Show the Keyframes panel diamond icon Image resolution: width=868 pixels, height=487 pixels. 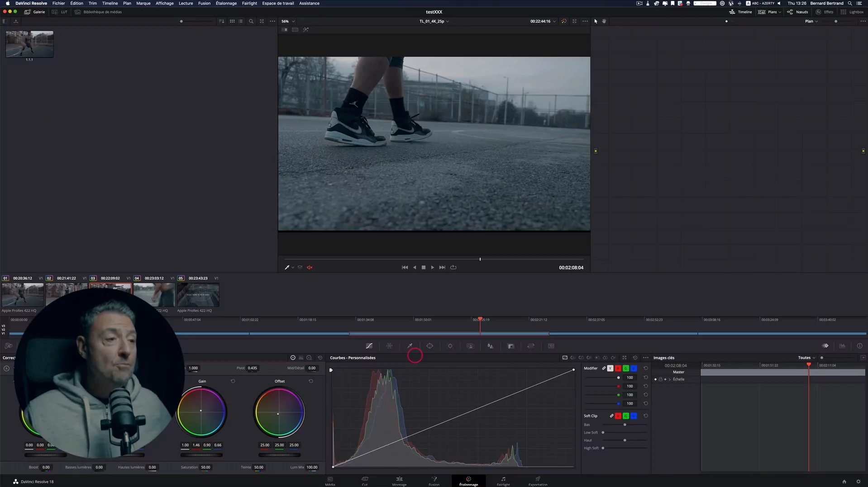[825, 346]
